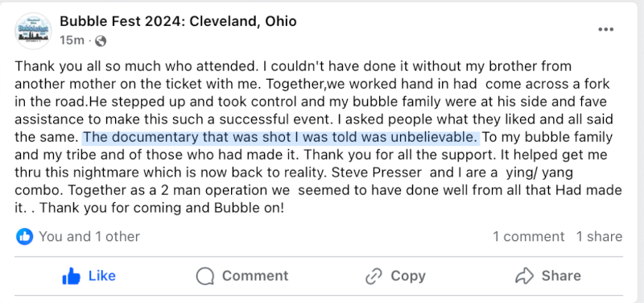Open the Bubble Fest 2024: Cleveland, Ohio page
Screen dimensions: 644x303
(x=178, y=21)
